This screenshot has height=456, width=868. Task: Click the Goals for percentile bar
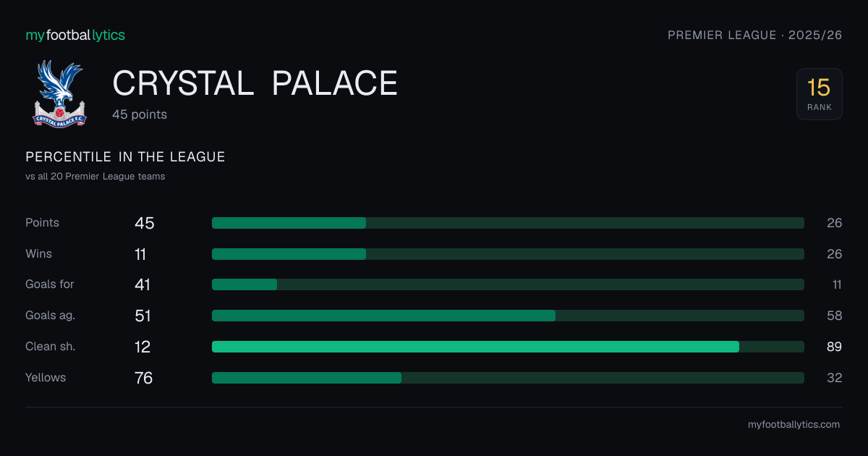508,284
